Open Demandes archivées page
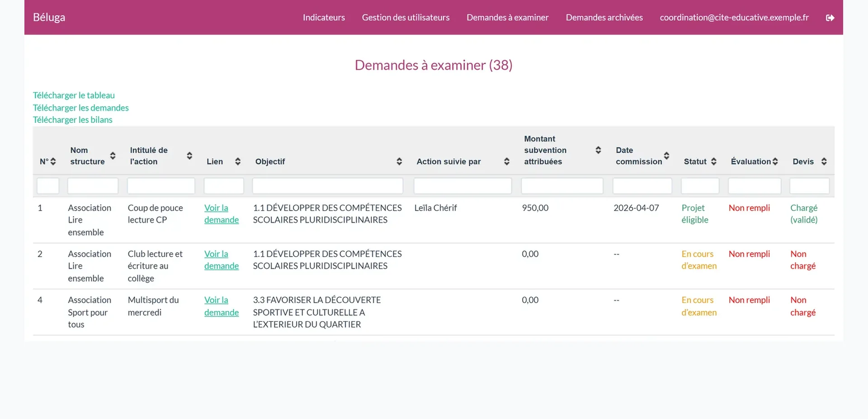 click(604, 17)
